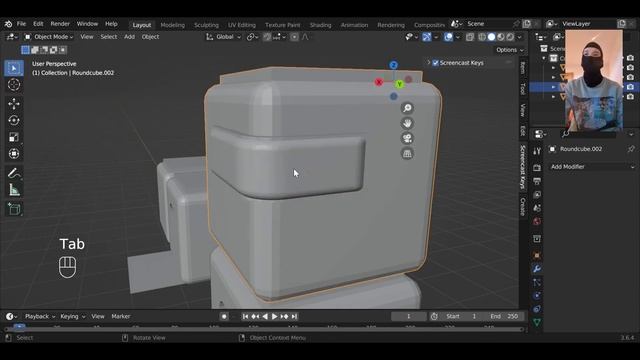Image resolution: width=640 pixels, height=360 pixels.
Task: Click the Blender logo menu icon
Action: click(x=8, y=24)
